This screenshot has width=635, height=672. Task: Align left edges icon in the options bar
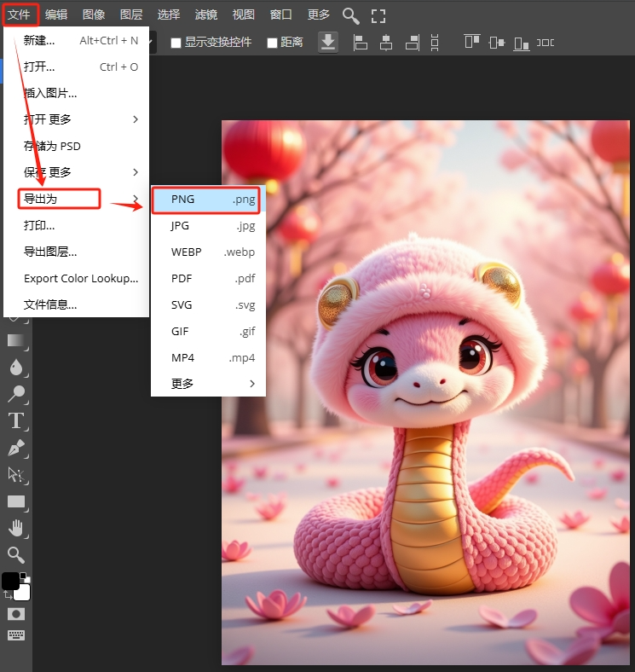tap(360, 43)
